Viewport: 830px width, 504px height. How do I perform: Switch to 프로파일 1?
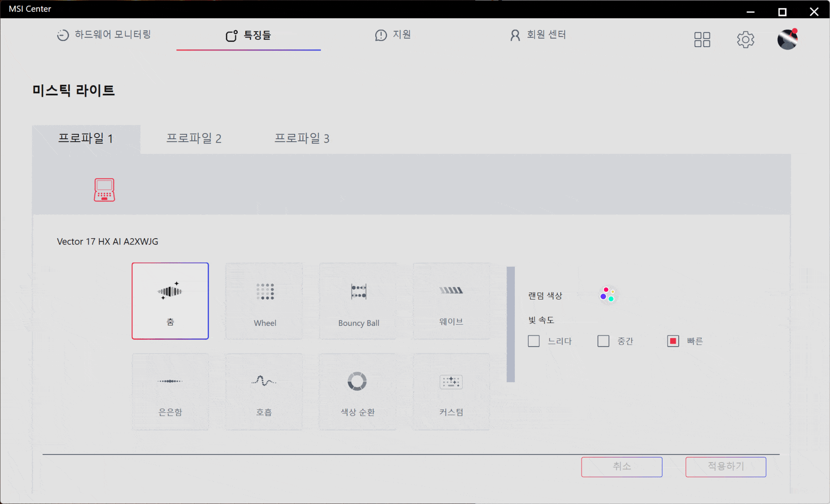86,139
